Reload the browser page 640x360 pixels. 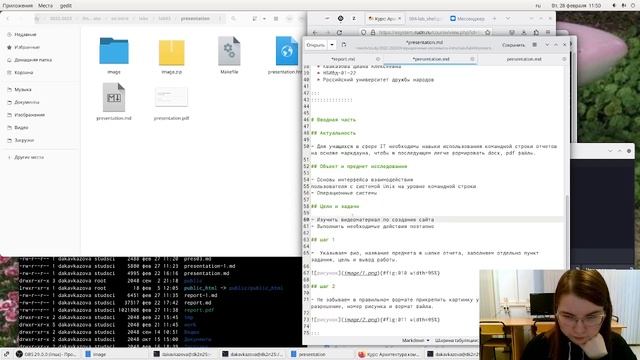[x=340, y=32]
